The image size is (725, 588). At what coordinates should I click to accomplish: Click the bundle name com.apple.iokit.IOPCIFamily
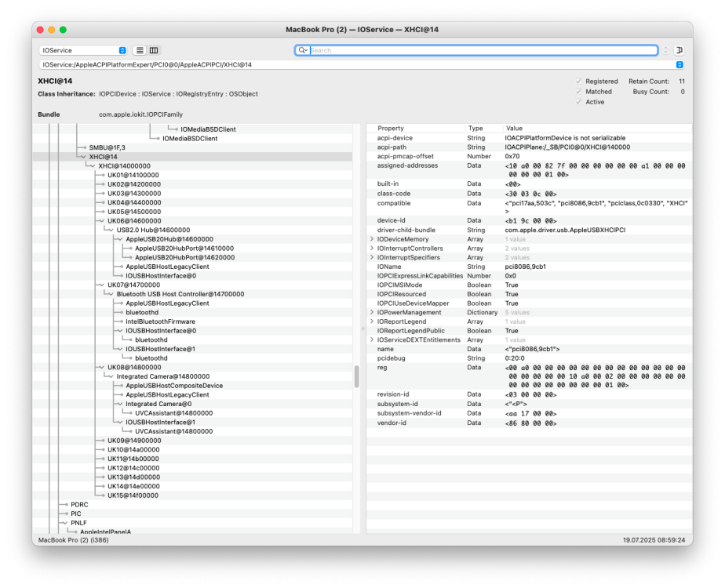point(140,114)
